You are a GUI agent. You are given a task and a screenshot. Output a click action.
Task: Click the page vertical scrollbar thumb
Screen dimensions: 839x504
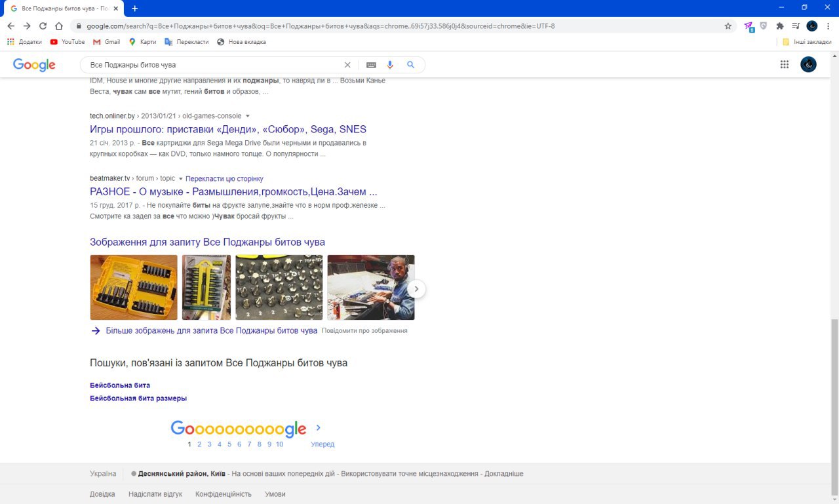834,406
